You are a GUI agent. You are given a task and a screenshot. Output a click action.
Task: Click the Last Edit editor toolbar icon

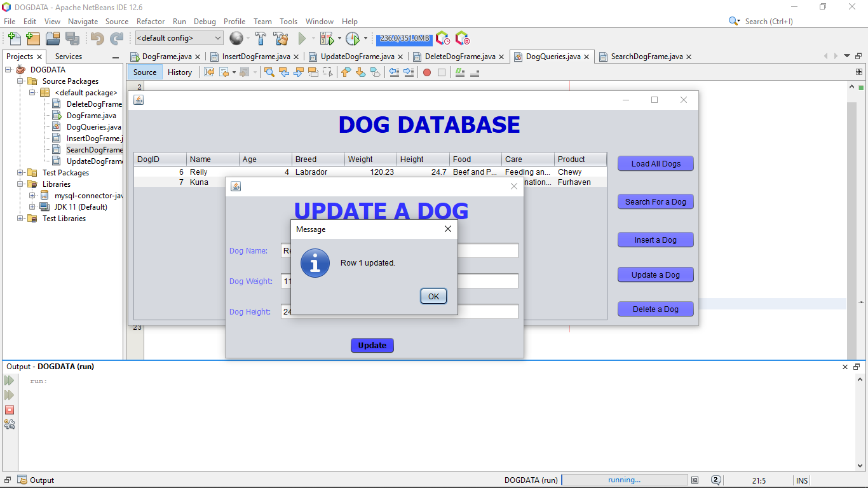[x=209, y=72]
